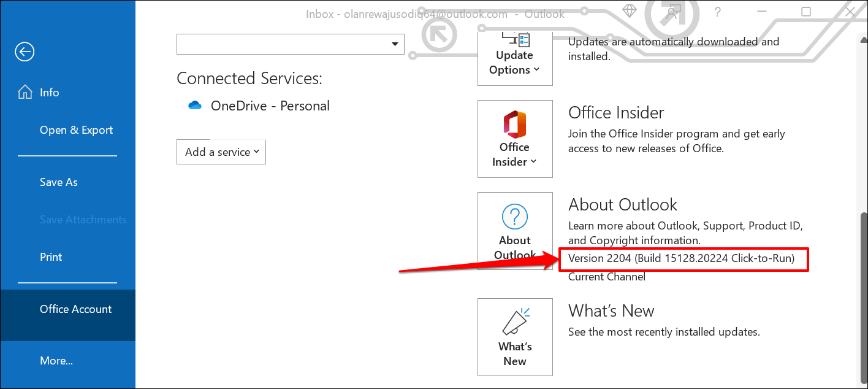868x389 pixels.
Task: Click the OneDrive cloud icon
Action: [x=195, y=106]
